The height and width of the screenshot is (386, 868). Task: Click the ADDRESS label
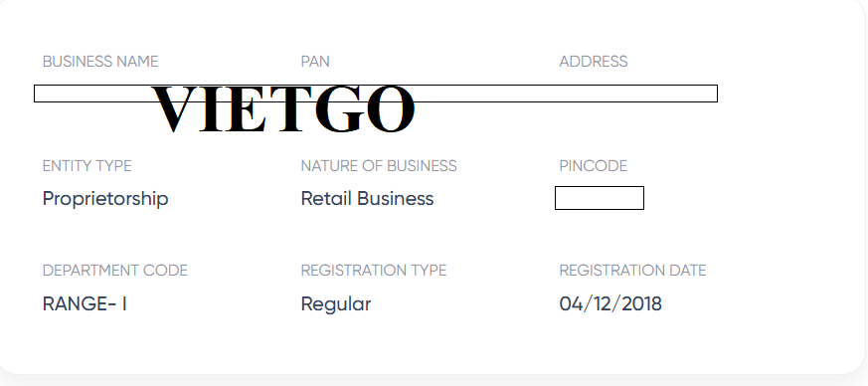pos(593,61)
